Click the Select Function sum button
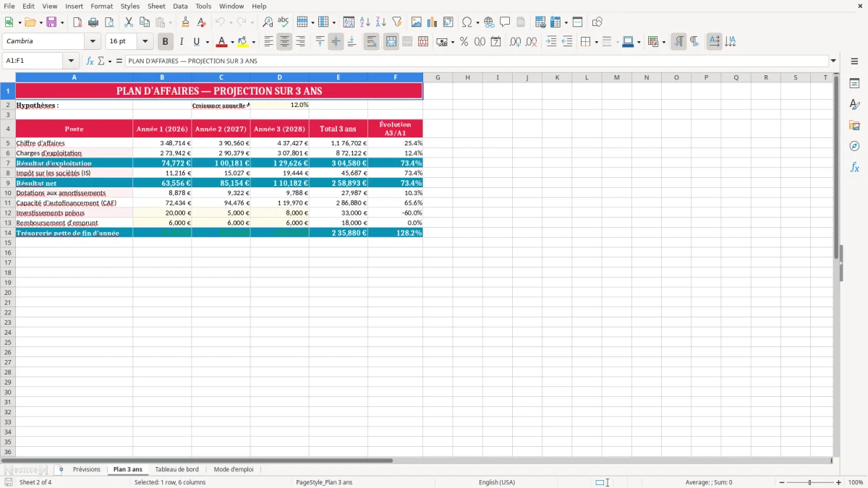Screen dimensions: 868x488 coord(101,61)
